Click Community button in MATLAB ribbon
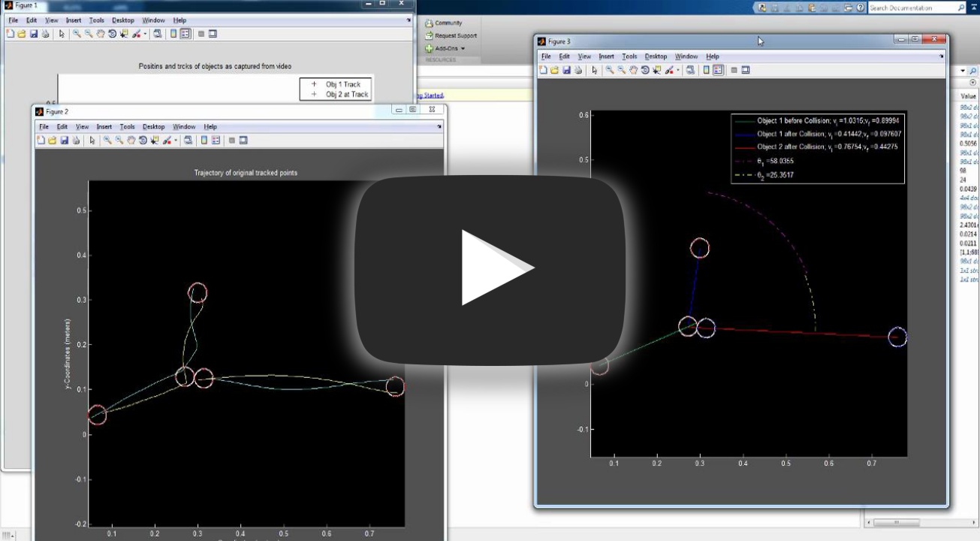The height and width of the screenshot is (541, 980). [443, 23]
